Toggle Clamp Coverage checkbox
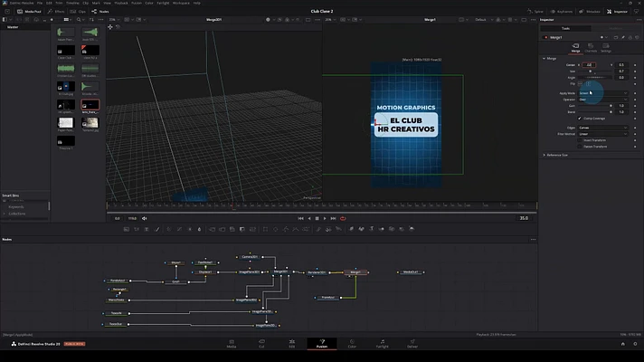Image resolution: width=644 pixels, height=362 pixels. [580, 119]
